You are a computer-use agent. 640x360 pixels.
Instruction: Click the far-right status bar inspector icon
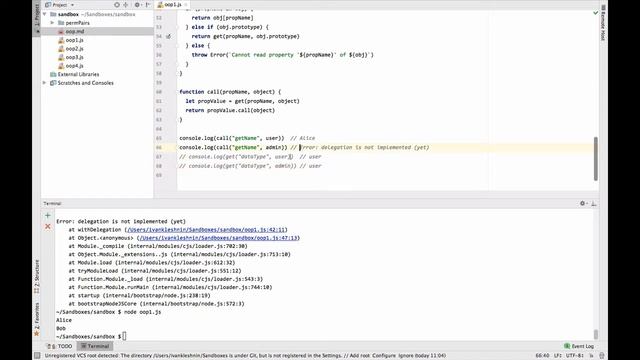[x=601, y=356]
